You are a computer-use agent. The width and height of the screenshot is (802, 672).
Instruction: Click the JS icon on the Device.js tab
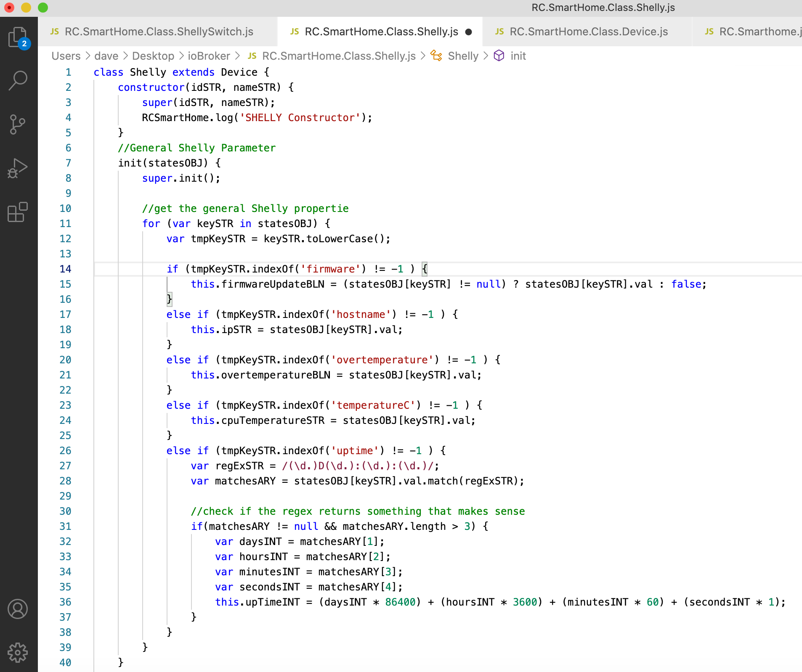point(499,32)
